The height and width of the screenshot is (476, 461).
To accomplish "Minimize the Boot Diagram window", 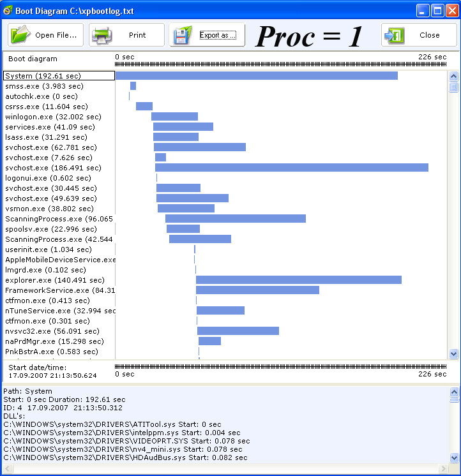I will [423, 11].
